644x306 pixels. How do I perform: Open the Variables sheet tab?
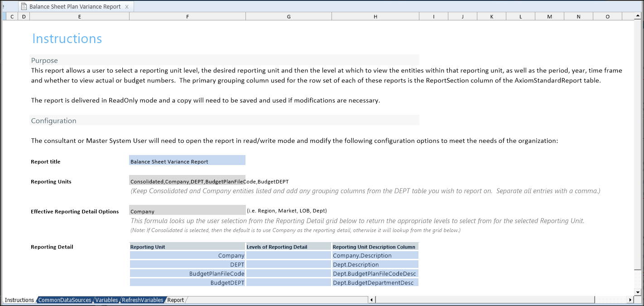tap(106, 300)
